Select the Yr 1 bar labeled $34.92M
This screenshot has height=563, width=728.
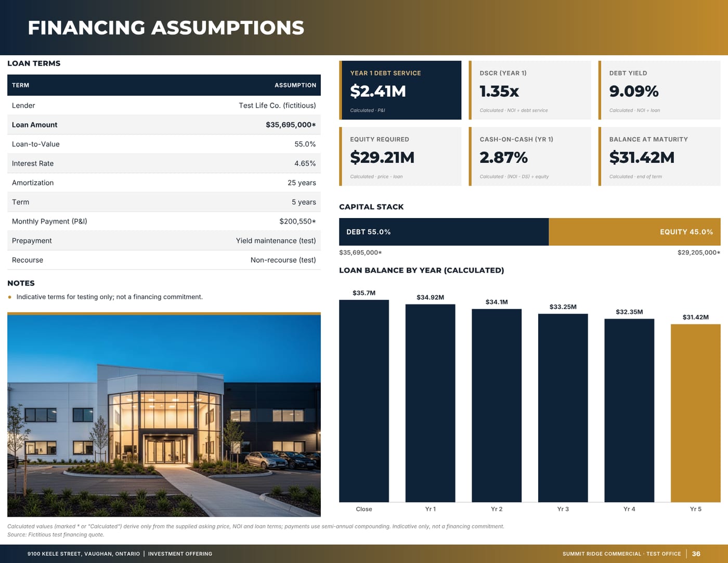pos(430,403)
